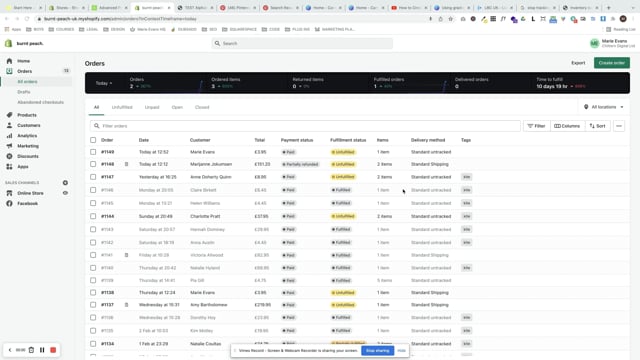Open order #1149
640x360 pixels.
click(x=108, y=152)
